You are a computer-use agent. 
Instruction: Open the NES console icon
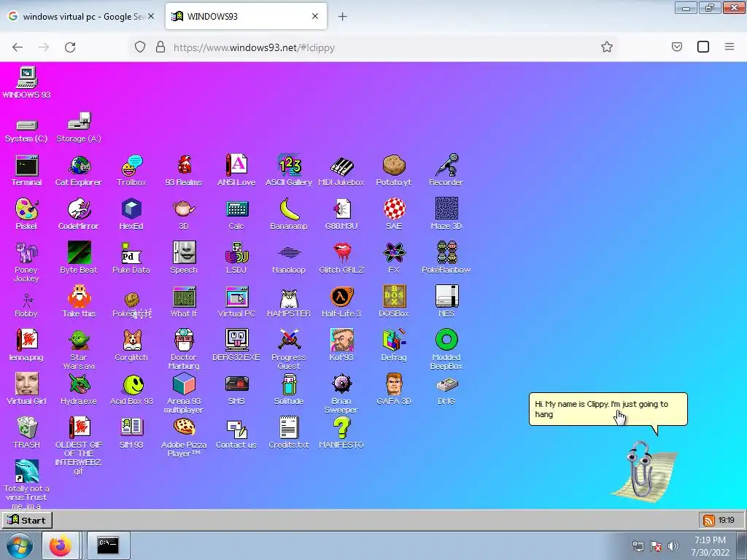point(446,297)
